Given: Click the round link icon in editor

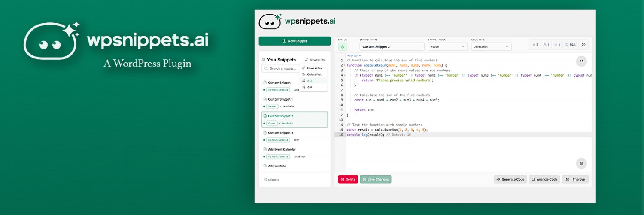Looking at the screenshot, I should pos(581,61).
